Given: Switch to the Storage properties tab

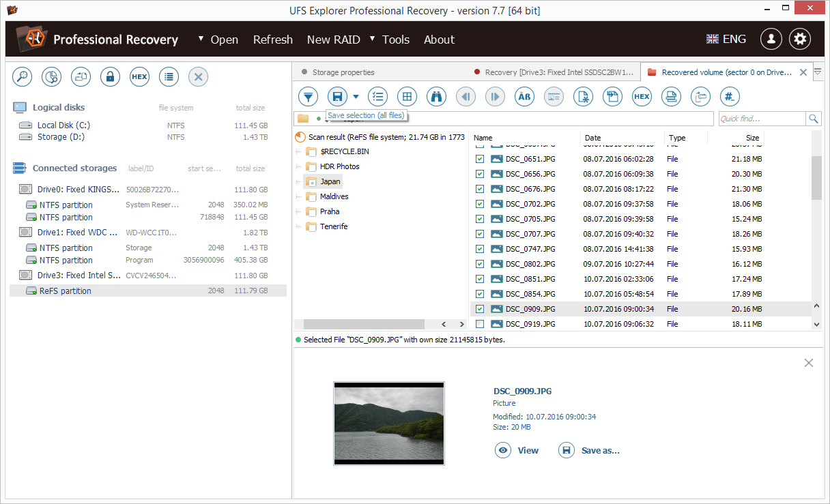Looking at the screenshot, I should (x=343, y=72).
